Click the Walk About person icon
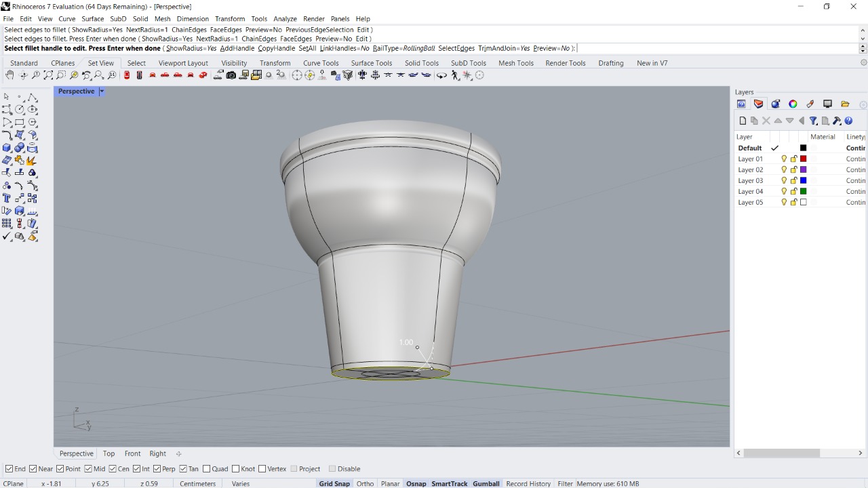The width and height of the screenshot is (868, 488). pyautogui.click(x=455, y=75)
